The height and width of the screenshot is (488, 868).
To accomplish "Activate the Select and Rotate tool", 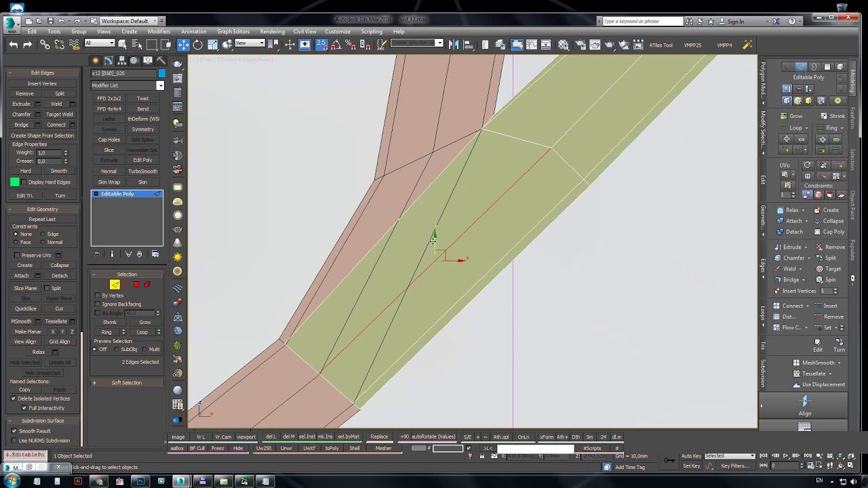I will tap(198, 45).
